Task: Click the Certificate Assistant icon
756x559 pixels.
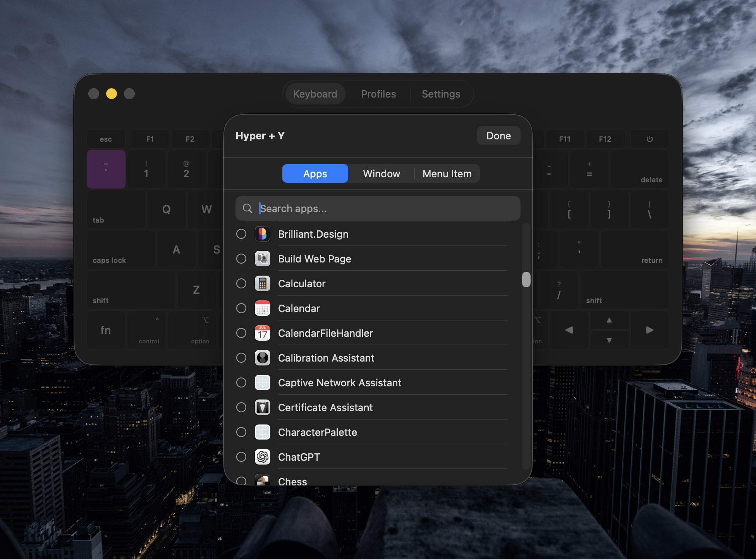Action: 263,408
